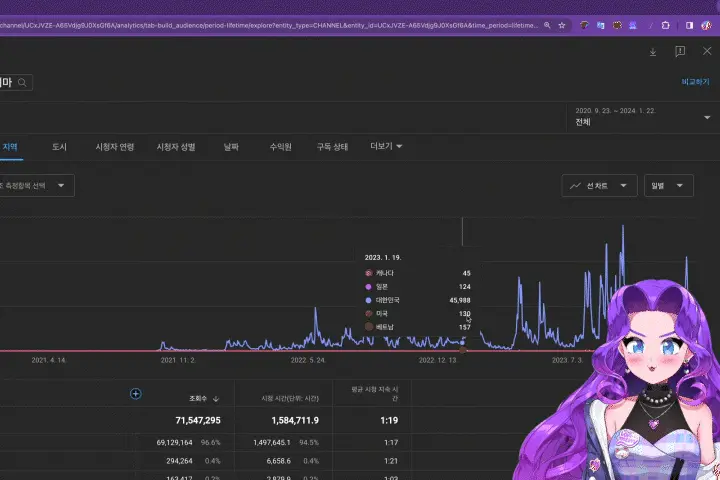Click the 일본 purple dot in tooltip
720x480 pixels.
368,287
